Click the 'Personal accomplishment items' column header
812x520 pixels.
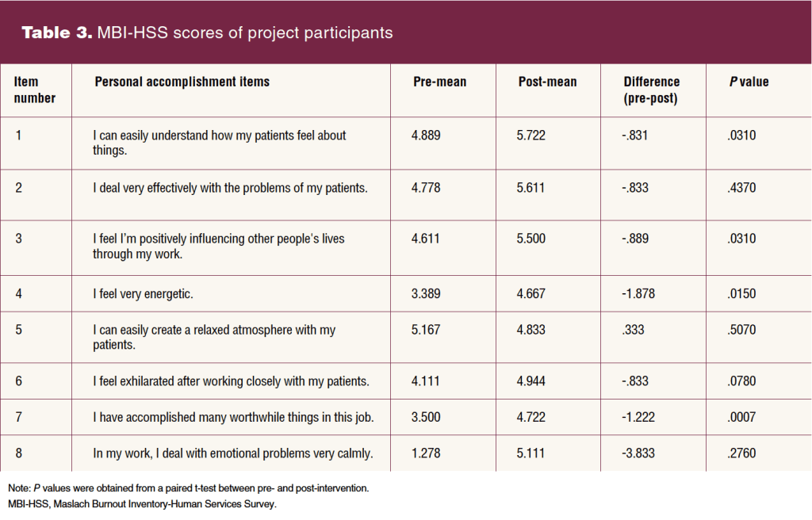[x=182, y=82]
